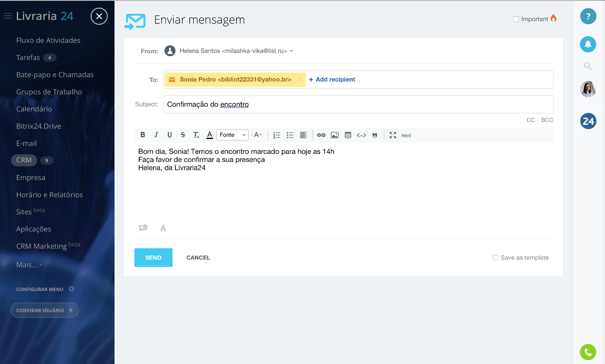
Task: Click the SEND button
Action: (x=153, y=257)
